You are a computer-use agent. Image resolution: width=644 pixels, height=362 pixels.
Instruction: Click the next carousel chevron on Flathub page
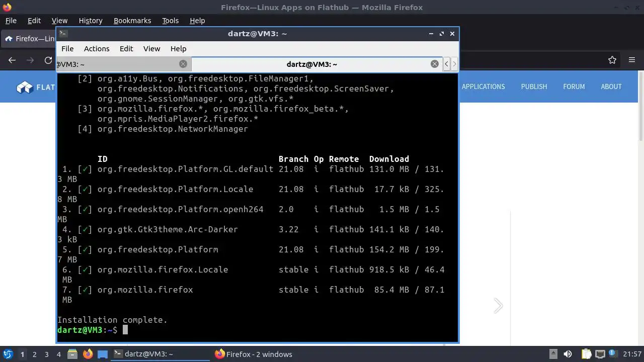498,306
